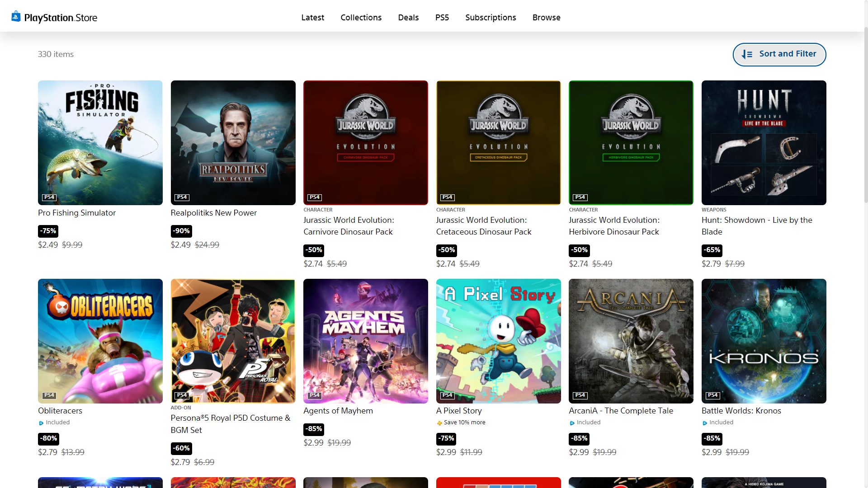Click PS4 badge on Pro Fishing Simulator cover
Image resolution: width=868 pixels, height=488 pixels.
(49, 197)
